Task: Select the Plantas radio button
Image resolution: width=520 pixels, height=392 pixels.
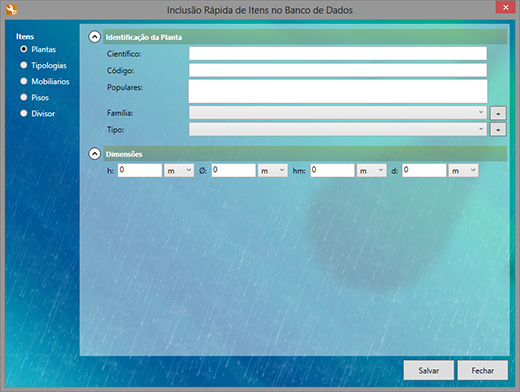Action: click(x=24, y=49)
